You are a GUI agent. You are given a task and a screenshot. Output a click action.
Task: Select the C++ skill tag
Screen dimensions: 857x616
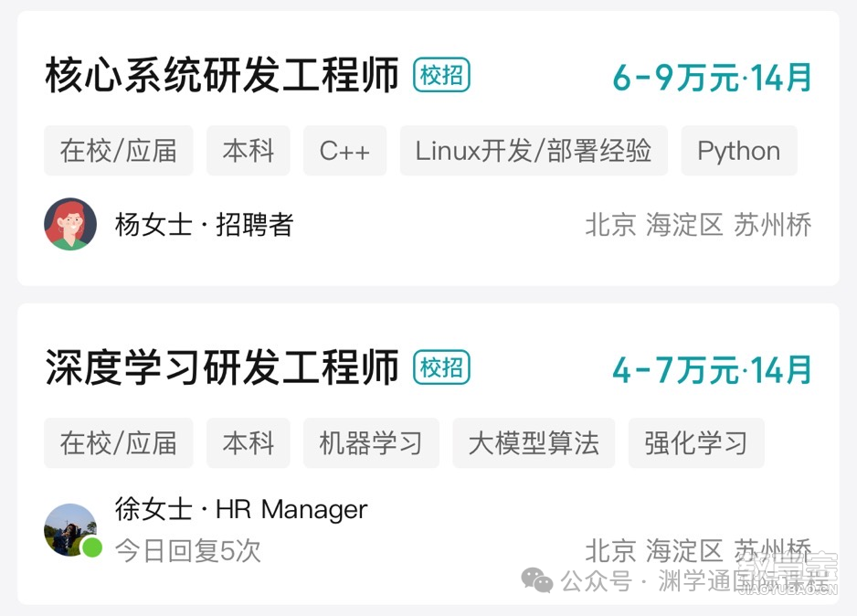coord(344,150)
